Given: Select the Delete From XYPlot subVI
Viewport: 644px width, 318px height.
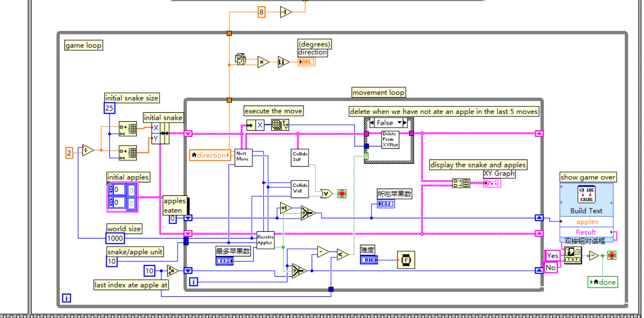Looking at the screenshot, I should pos(390,140).
